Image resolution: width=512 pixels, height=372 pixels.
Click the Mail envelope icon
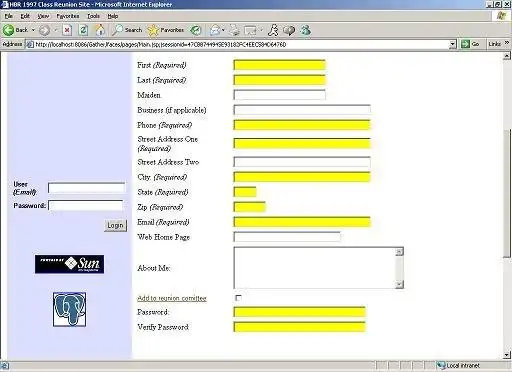215,30
